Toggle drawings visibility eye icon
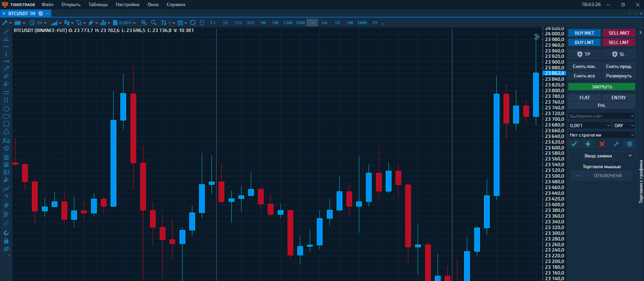The image size is (644, 281). [6, 249]
